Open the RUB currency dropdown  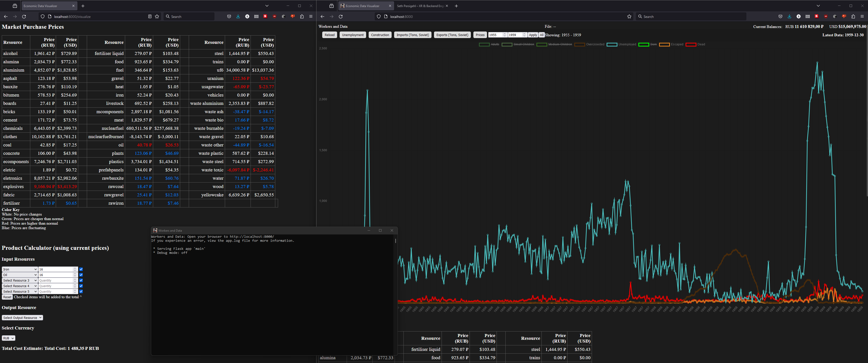pyautogui.click(x=8, y=338)
